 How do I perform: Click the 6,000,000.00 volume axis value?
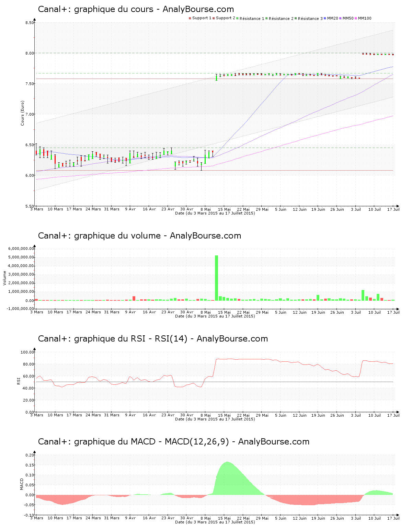pyautogui.click(x=21, y=248)
